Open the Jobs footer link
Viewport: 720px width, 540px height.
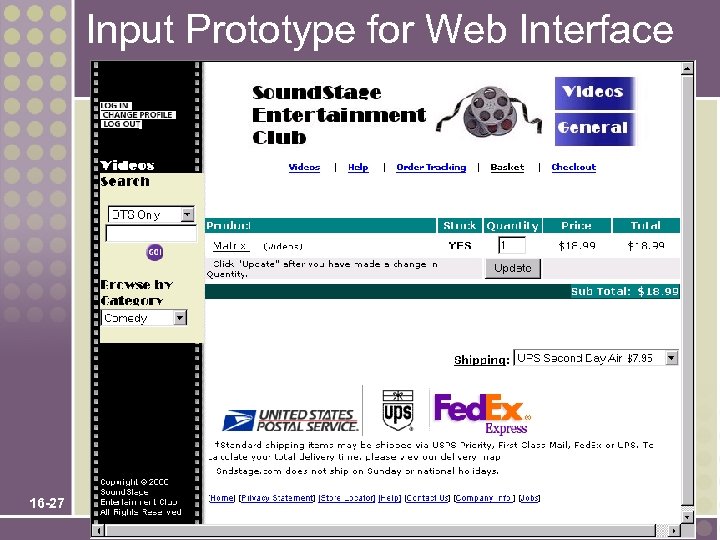coord(529,498)
